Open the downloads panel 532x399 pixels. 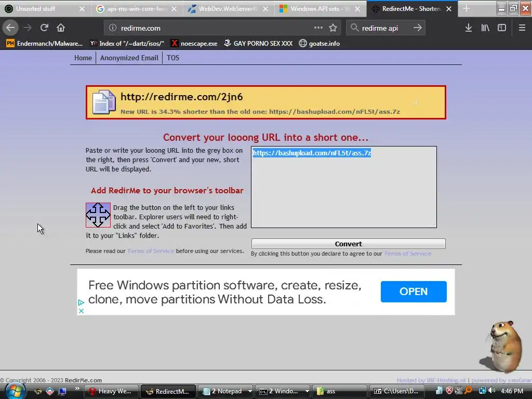click(x=468, y=28)
